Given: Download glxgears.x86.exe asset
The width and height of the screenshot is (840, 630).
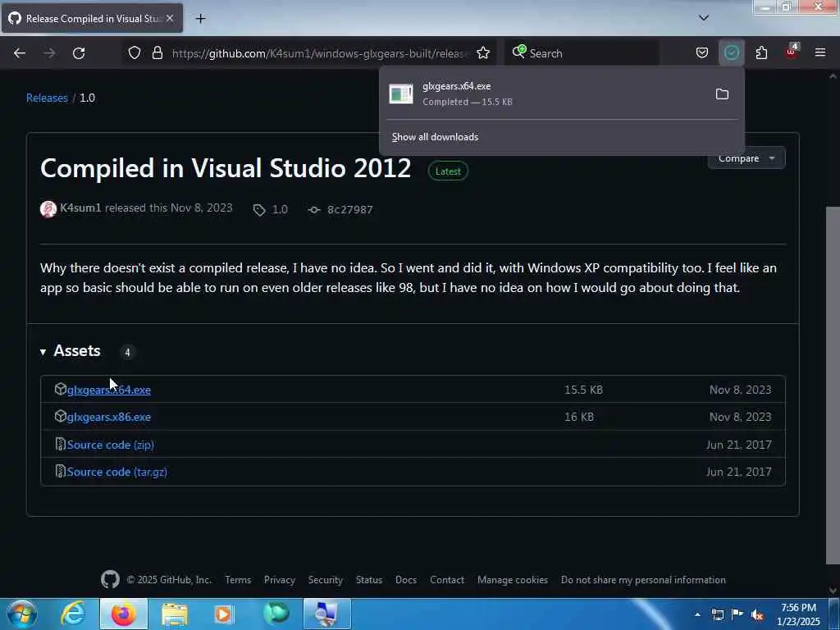Looking at the screenshot, I should pyautogui.click(x=109, y=417).
